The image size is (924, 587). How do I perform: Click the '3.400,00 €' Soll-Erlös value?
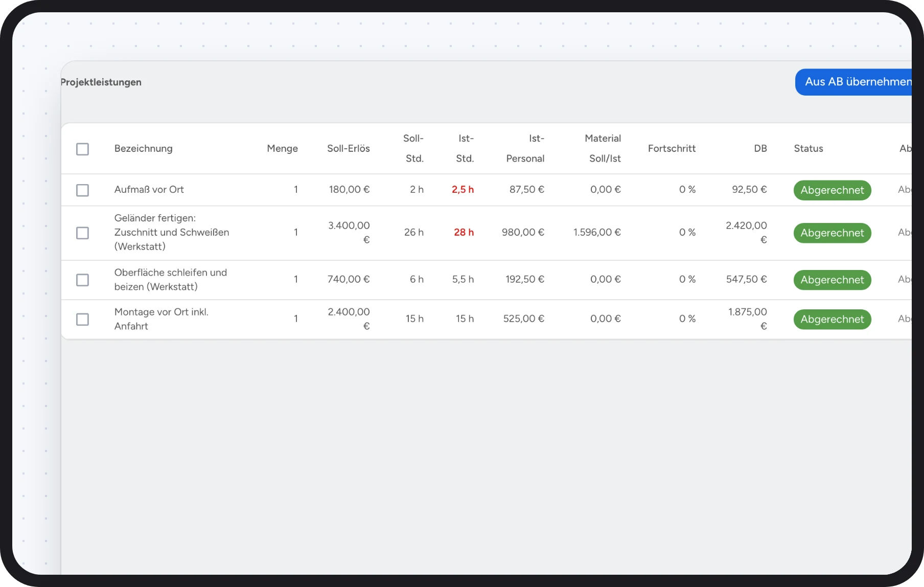coord(349,232)
